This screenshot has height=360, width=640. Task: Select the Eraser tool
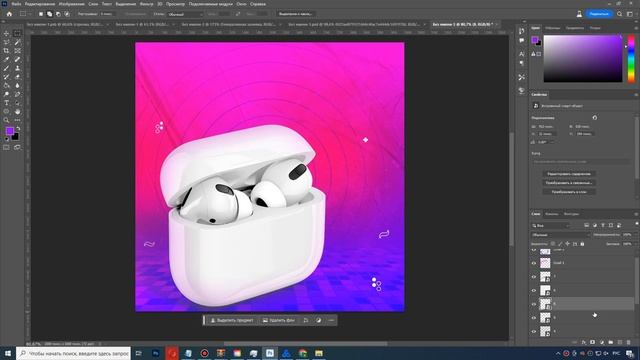(x=17, y=77)
